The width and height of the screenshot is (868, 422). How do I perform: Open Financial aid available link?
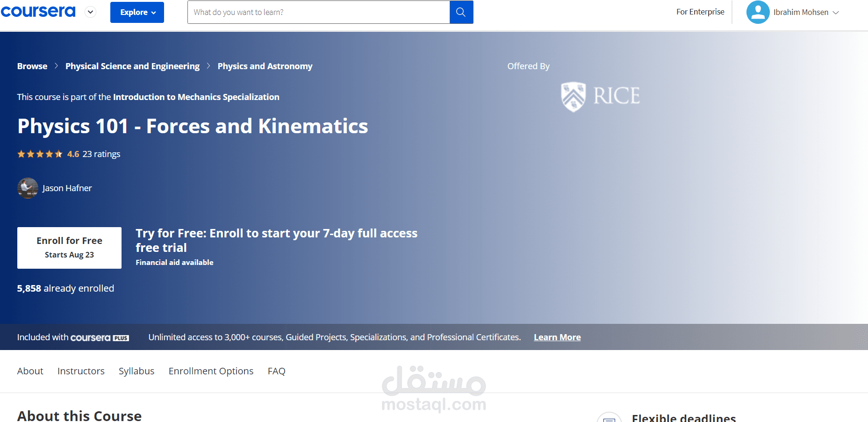[x=174, y=262]
